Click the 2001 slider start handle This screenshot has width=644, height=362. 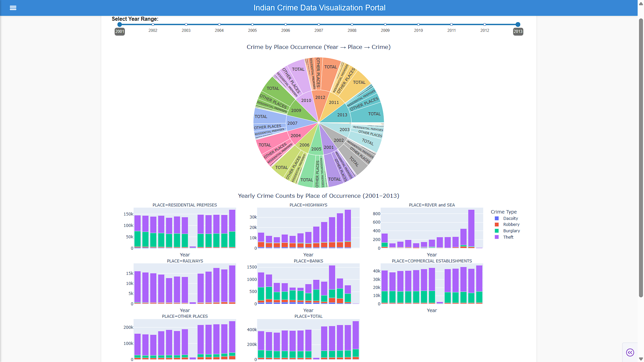point(120,24)
